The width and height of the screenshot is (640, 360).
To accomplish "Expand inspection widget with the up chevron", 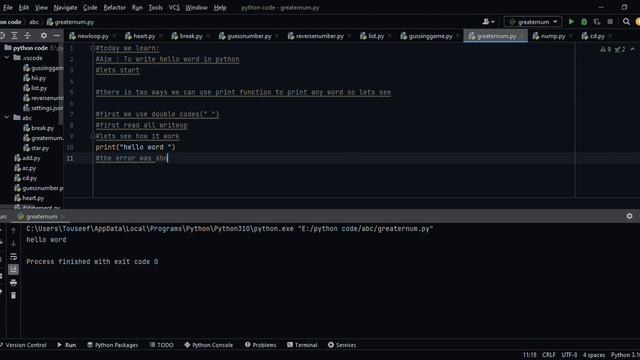I will click(633, 49).
